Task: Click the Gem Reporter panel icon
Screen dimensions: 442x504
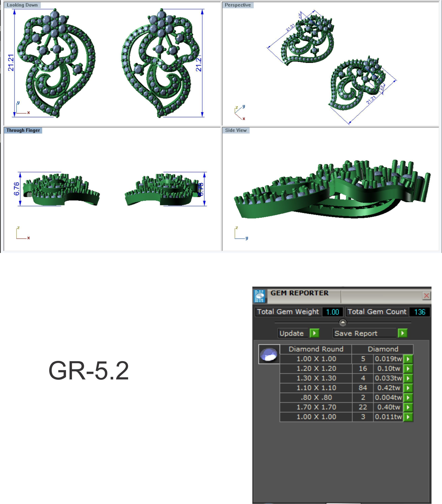Action: point(259,296)
